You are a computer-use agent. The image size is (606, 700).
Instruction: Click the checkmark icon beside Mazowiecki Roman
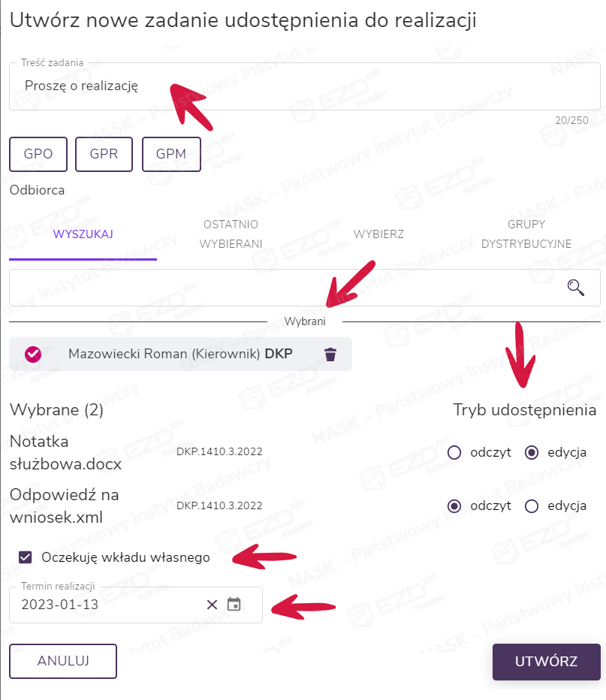[x=33, y=355]
